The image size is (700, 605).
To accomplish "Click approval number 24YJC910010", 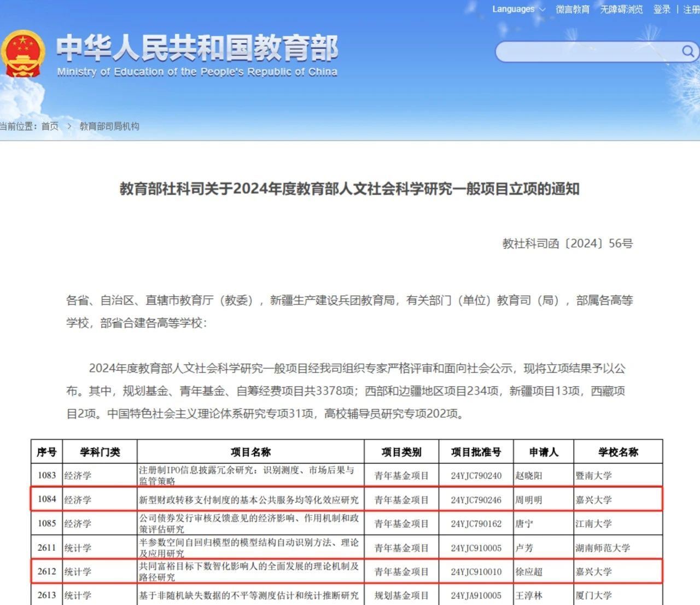I will click(476, 572).
